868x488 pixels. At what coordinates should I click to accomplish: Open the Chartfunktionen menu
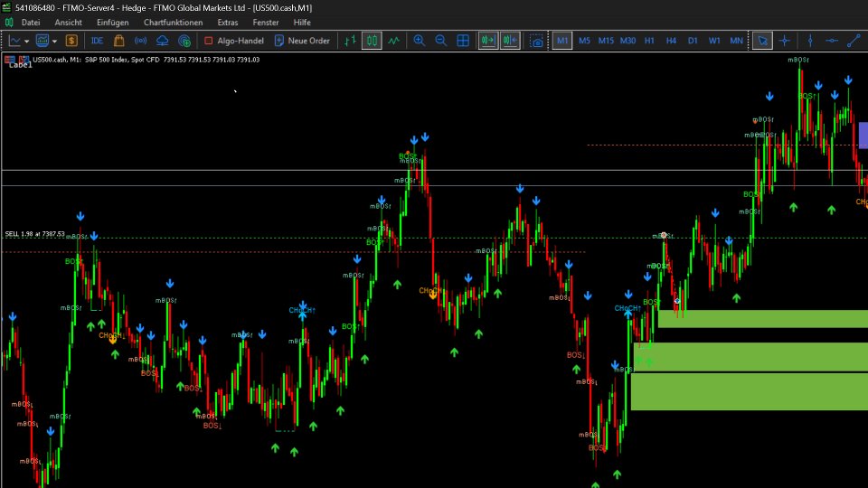coord(174,23)
